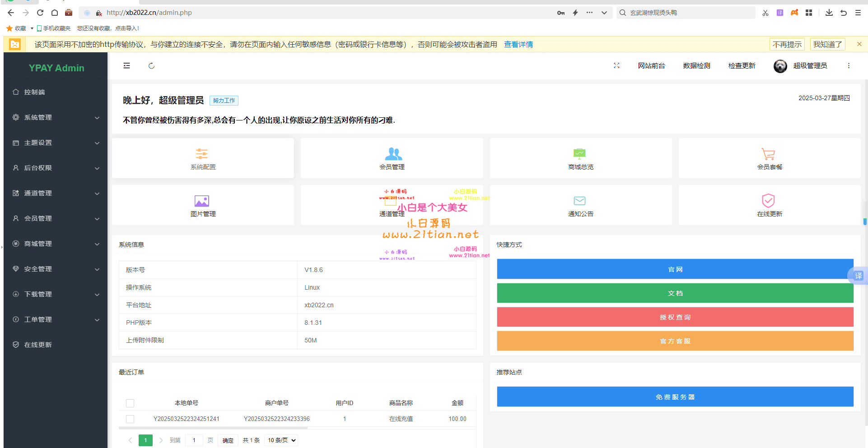This screenshot has width=868, height=448.
Task: Switch to 数据检测 in the top bar
Action: pyautogui.click(x=696, y=65)
